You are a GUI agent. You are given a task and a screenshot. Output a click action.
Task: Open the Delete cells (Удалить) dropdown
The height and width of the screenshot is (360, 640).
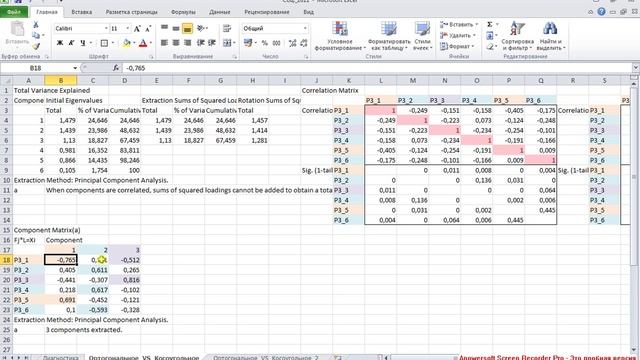(x=458, y=36)
